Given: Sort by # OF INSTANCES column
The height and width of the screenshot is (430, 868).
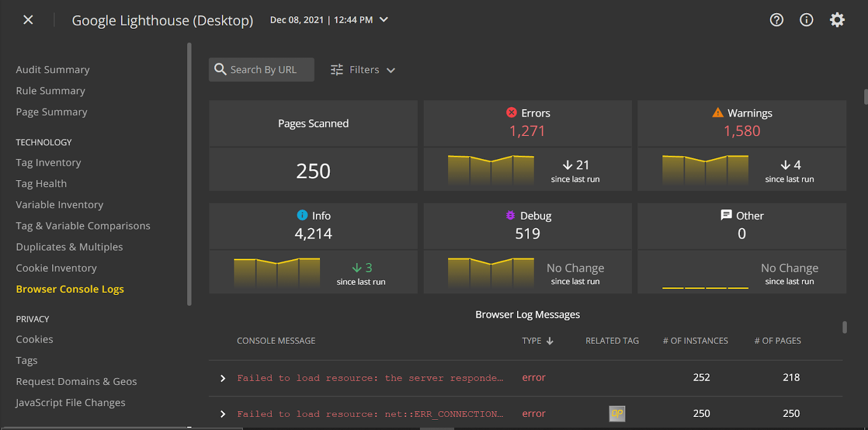Looking at the screenshot, I should 695,341.
